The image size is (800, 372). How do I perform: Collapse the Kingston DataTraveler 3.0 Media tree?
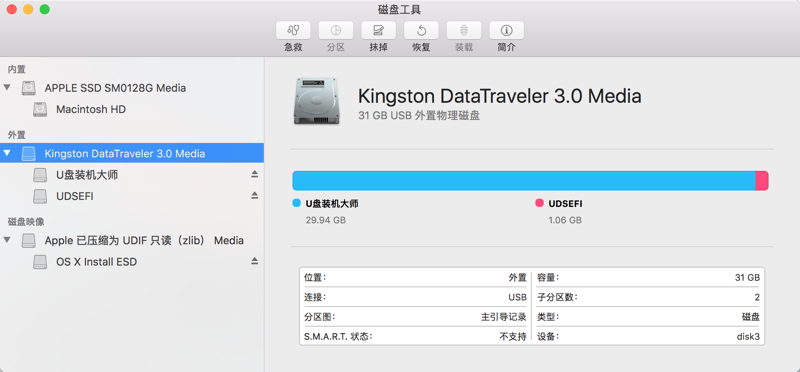click(x=7, y=153)
